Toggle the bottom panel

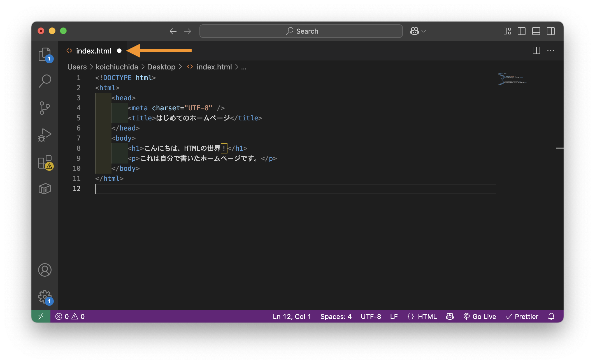(x=536, y=31)
